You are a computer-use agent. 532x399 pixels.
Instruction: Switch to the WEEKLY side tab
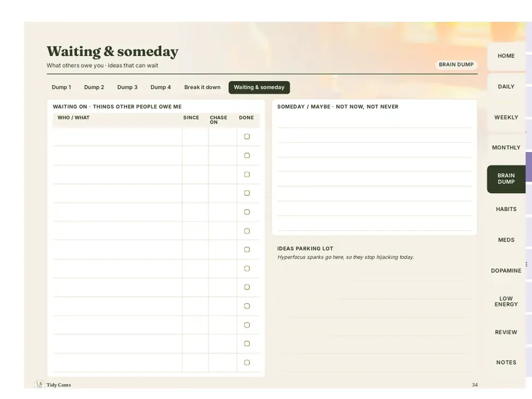(x=506, y=118)
